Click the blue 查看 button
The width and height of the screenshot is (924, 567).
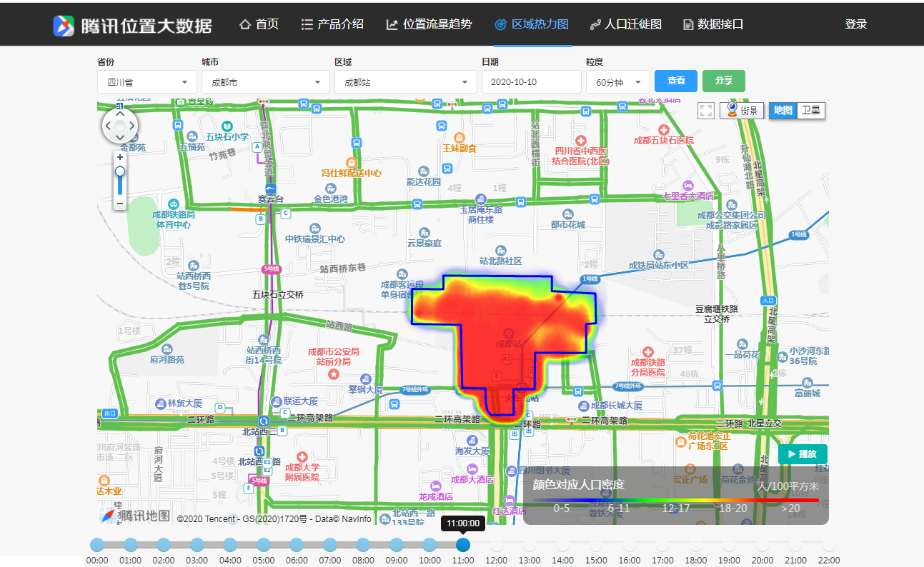[676, 81]
